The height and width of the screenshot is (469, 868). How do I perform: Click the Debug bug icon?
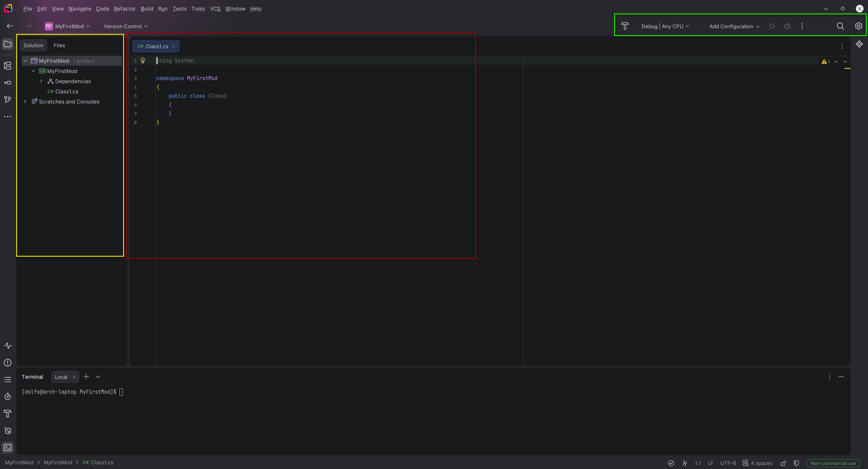click(787, 26)
